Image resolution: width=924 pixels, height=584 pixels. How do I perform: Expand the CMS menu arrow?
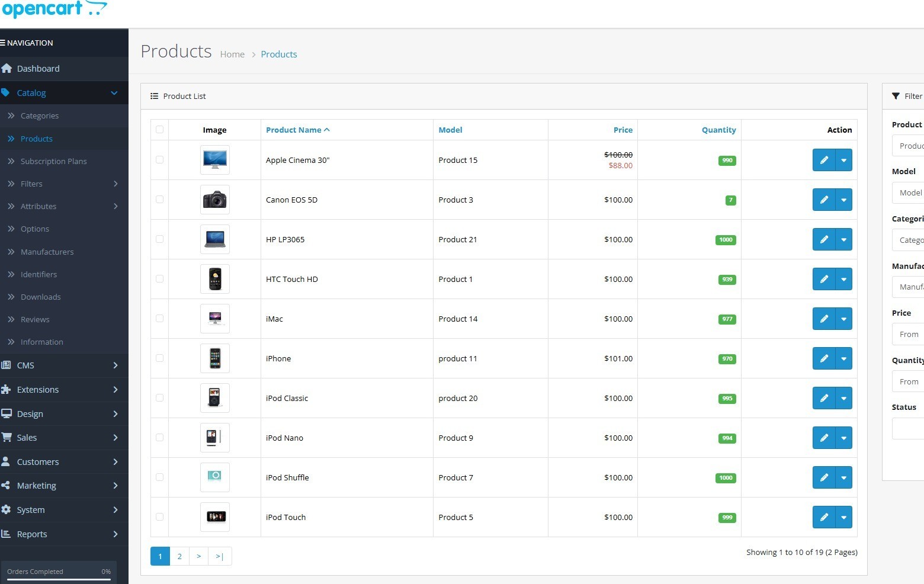pos(115,365)
